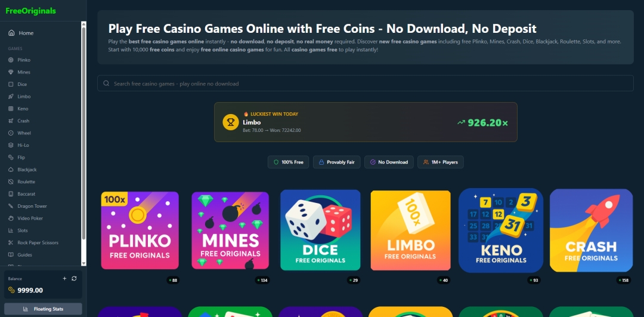Open the Keno game thumbnail

pos(501,230)
